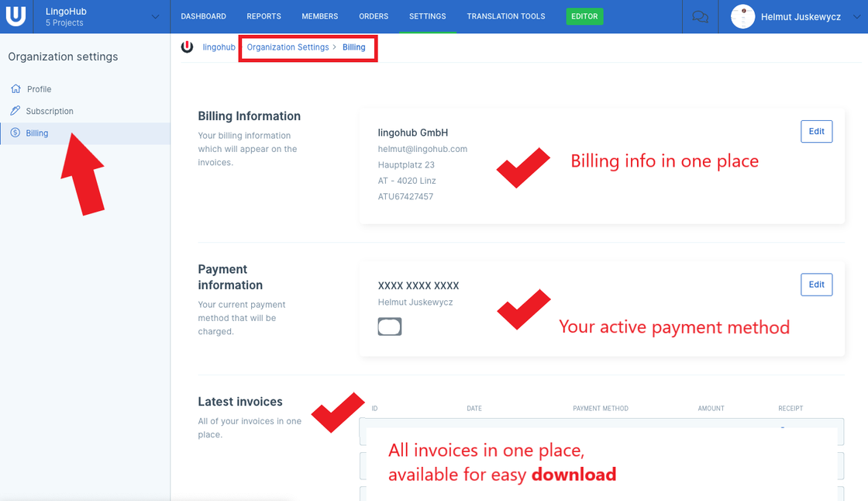Image resolution: width=868 pixels, height=501 pixels.
Task: Expand the user account menu chevron
Action: click(x=856, y=16)
